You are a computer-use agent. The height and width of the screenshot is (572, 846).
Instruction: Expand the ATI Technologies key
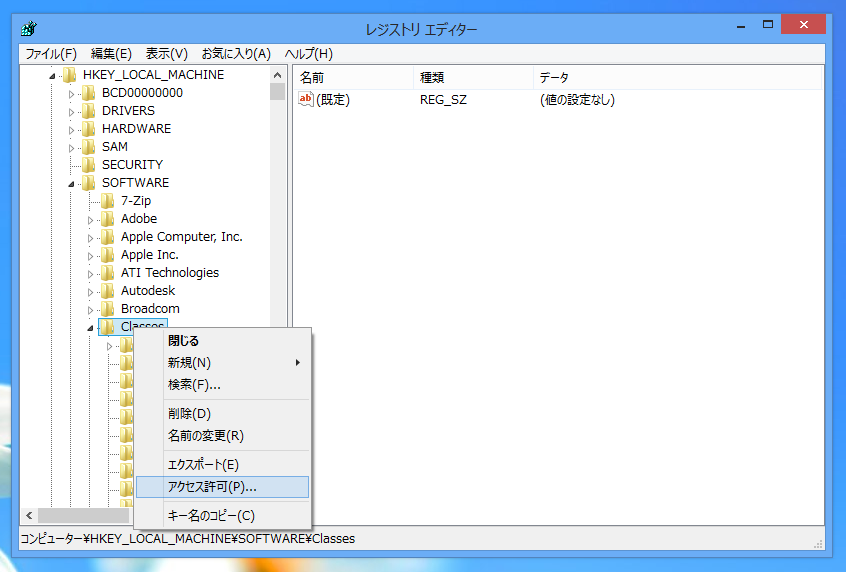tap(90, 274)
